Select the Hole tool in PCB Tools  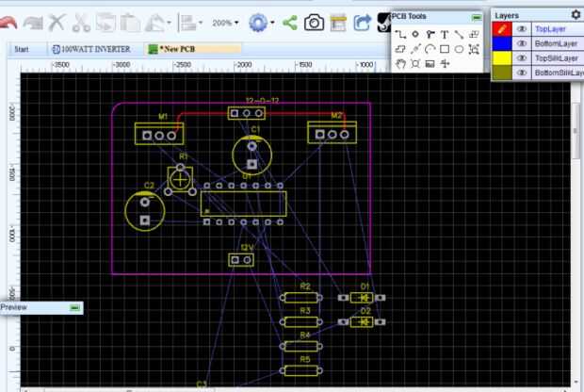coord(415,64)
